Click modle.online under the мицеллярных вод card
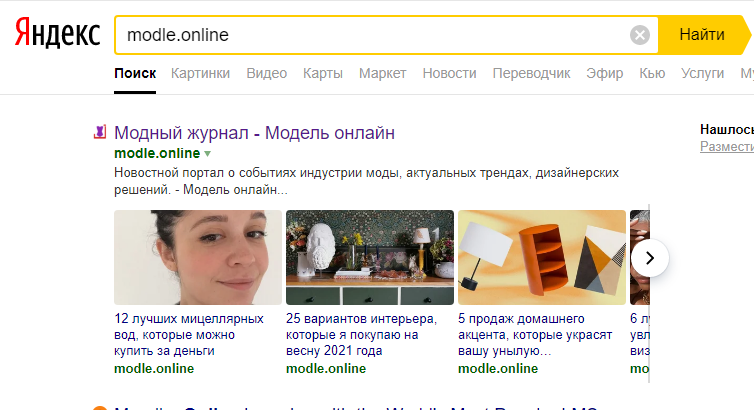This screenshot has width=754, height=410. pos(154,369)
